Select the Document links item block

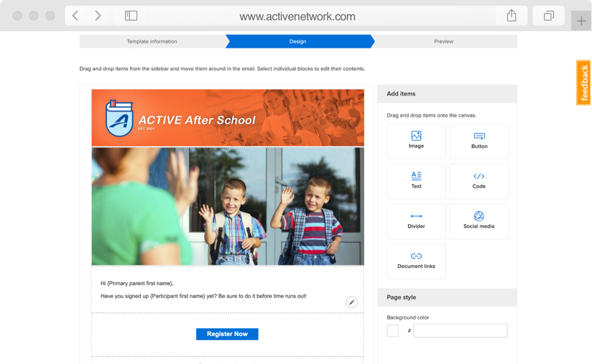[x=416, y=261]
